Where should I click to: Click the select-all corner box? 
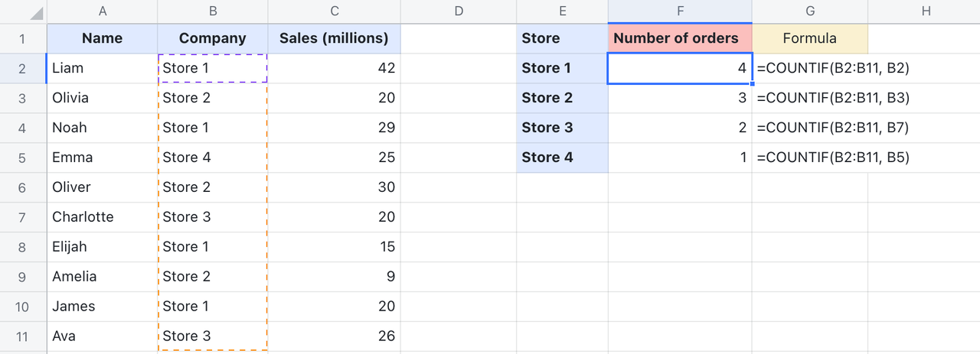22,11
